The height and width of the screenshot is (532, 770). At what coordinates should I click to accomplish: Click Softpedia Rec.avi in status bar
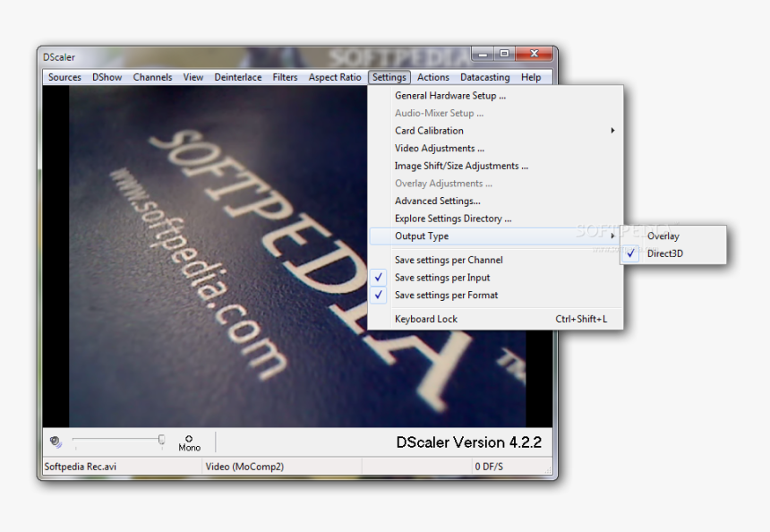(x=81, y=467)
